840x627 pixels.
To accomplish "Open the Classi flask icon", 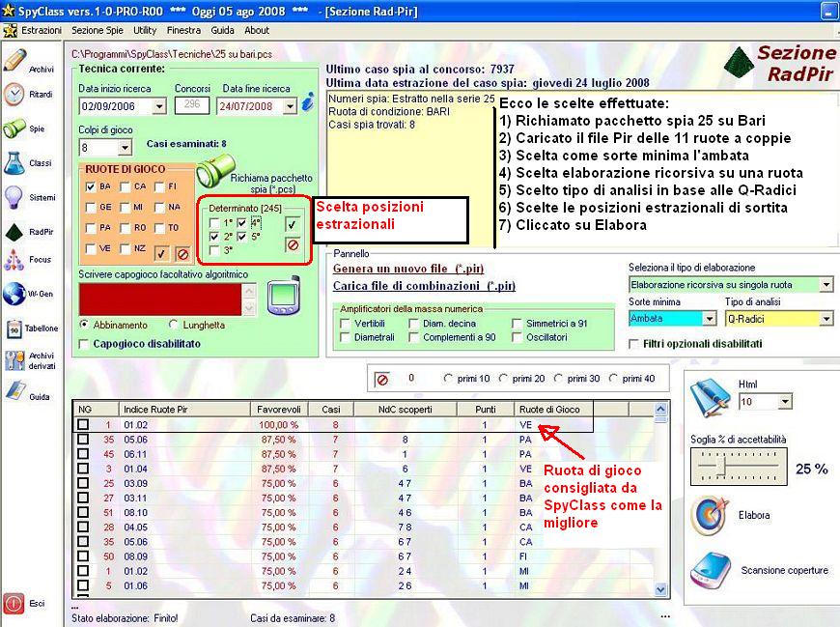I will coord(14,163).
